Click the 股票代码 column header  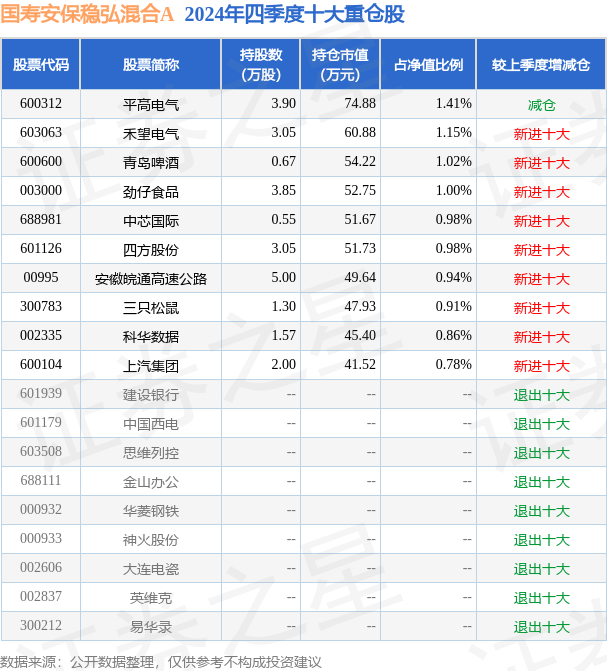coord(41,65)
